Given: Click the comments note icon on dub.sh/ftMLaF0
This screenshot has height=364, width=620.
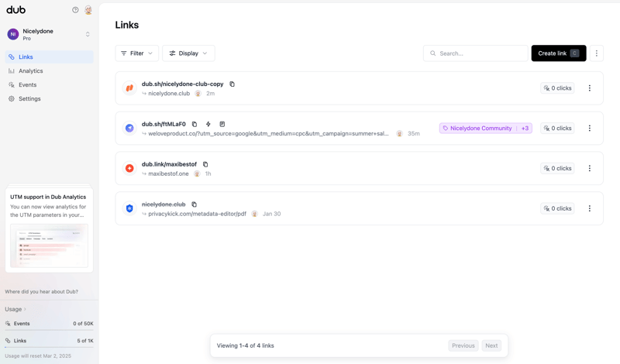Looking at the screenshot, I should coord(222,124).
